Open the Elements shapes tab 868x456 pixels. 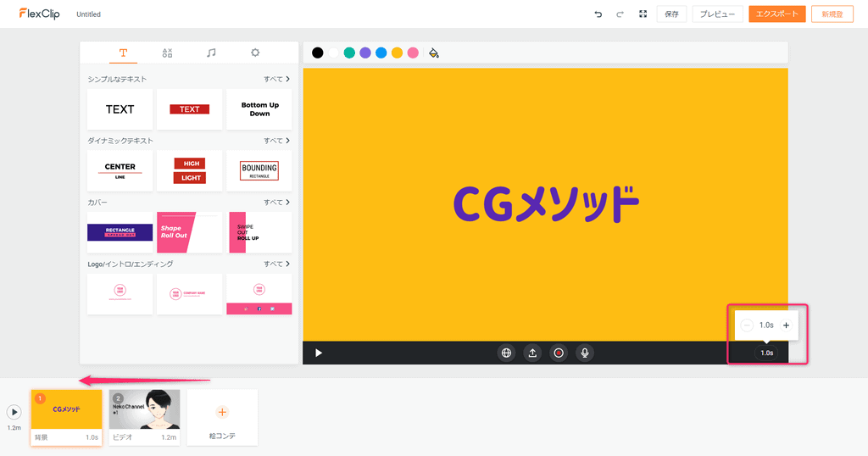pyautogui.click(x=167, y=53)
